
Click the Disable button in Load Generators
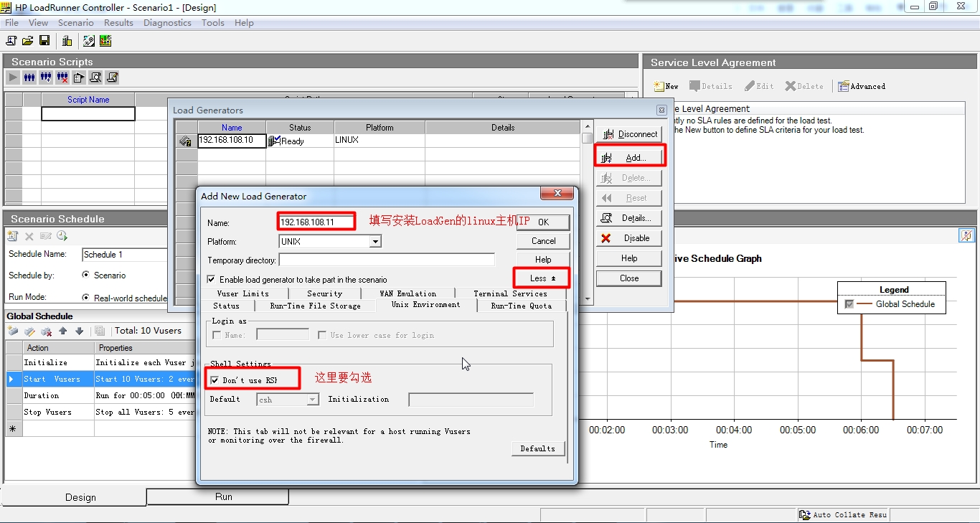pyautogui.click(x=629, y=238)
